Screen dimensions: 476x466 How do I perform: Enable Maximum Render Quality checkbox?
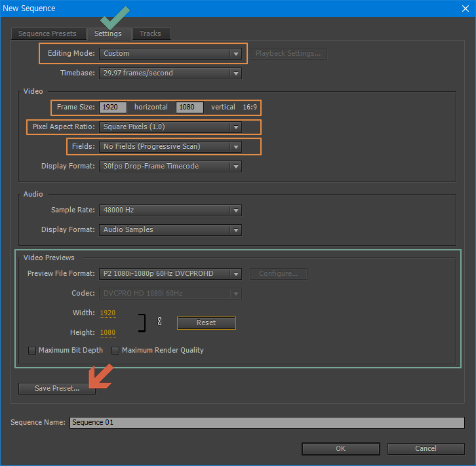tap(115, 351)
